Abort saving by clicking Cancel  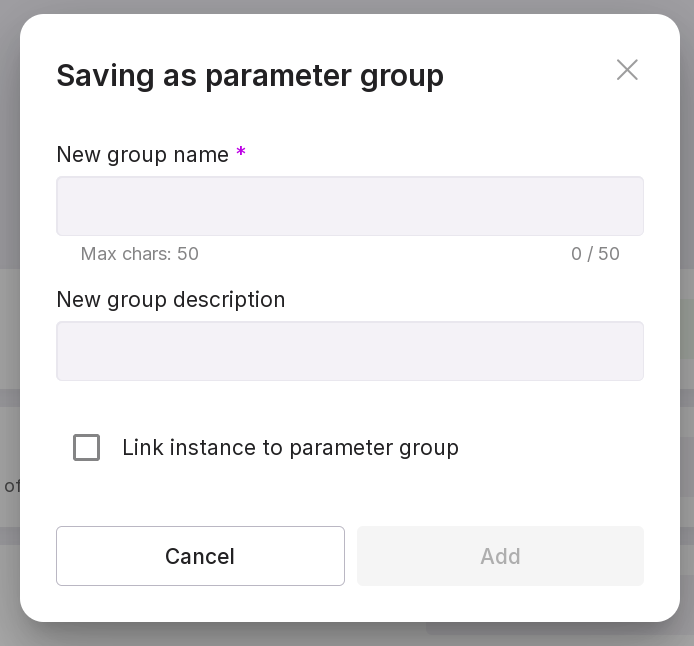(x=200, y=556)
